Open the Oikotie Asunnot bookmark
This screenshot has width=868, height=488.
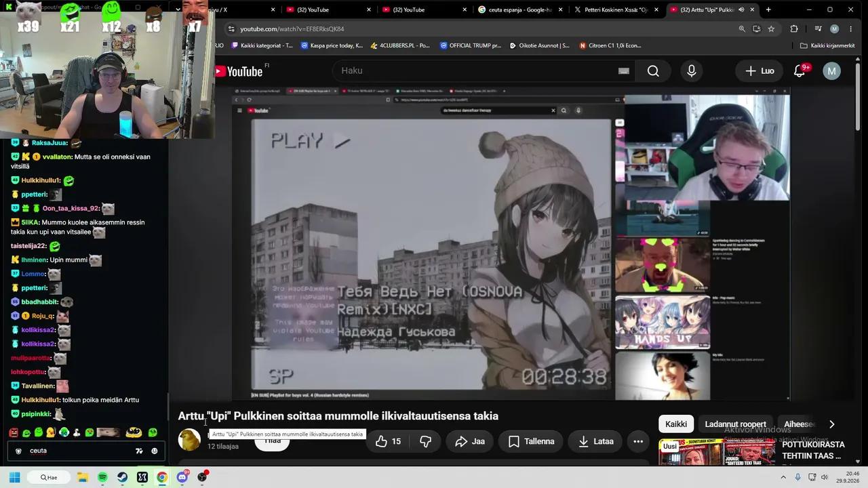coord(538,45)
